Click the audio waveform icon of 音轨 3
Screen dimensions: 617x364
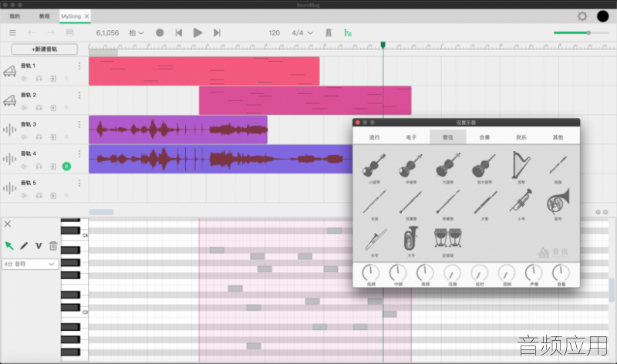pyautogui.click(x=10, y=130)
